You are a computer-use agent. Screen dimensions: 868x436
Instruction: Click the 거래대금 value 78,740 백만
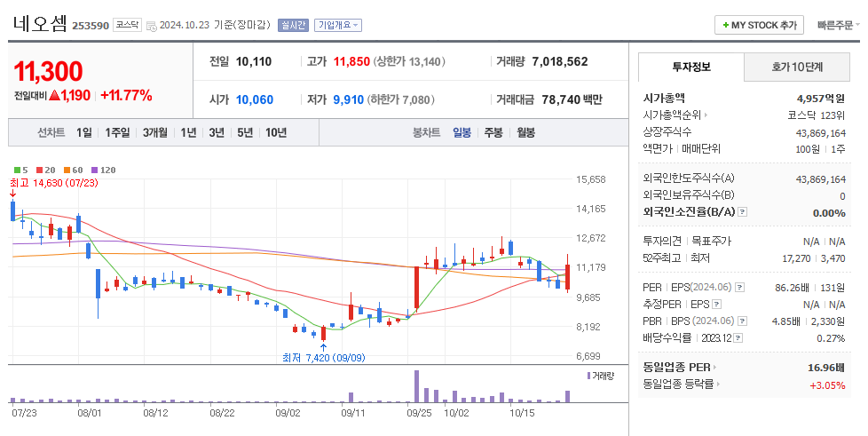572,99
